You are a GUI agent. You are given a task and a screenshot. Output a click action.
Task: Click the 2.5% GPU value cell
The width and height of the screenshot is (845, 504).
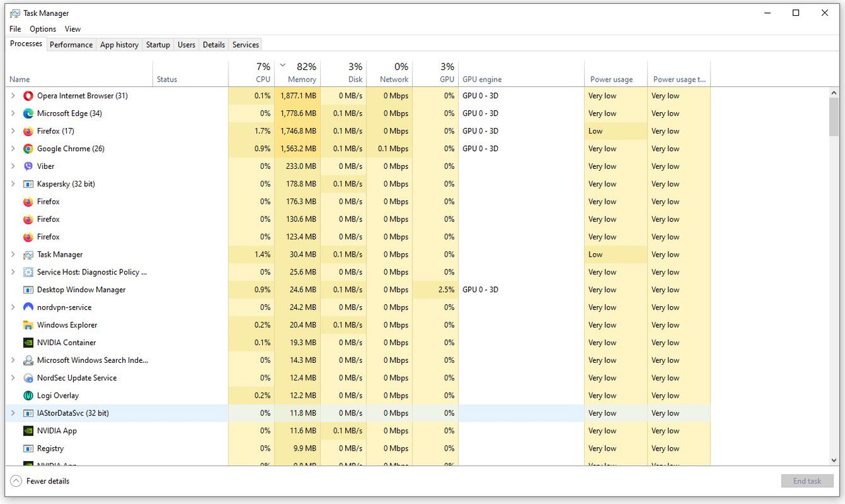436,290
